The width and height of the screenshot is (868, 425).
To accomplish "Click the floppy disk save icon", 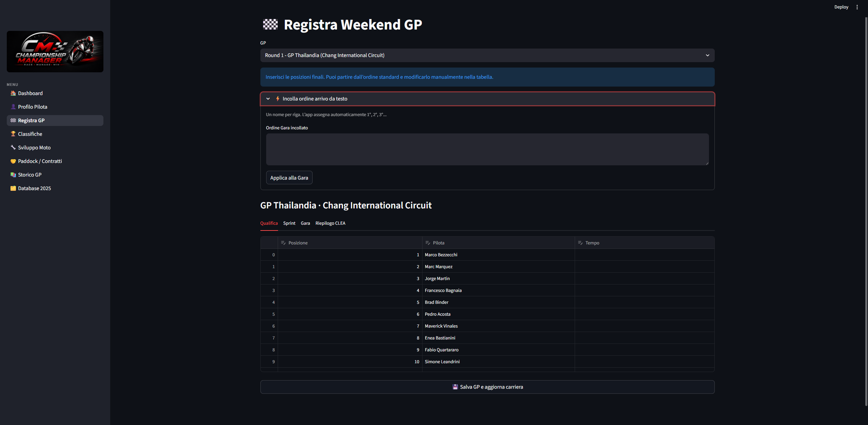I will pos(455,387).
